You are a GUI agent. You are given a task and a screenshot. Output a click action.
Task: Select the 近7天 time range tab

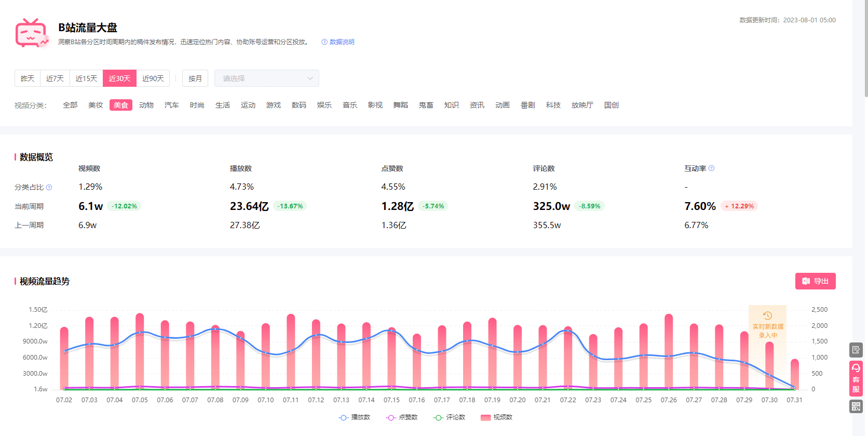(55, 78)
